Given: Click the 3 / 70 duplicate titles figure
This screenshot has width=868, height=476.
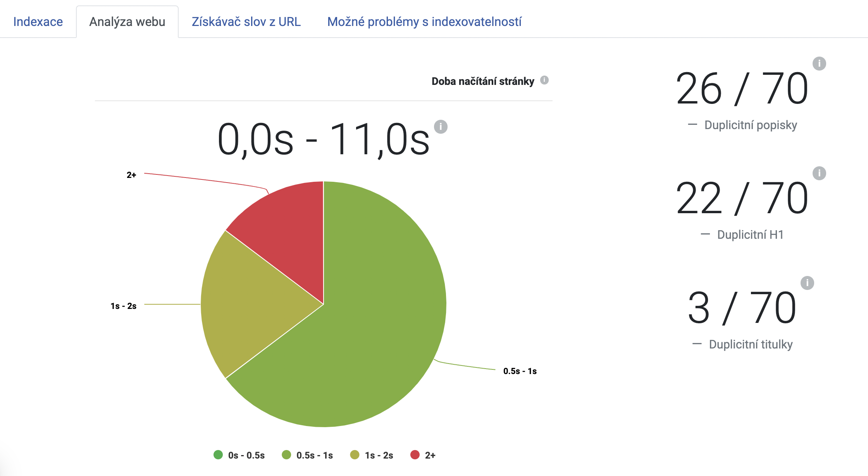Looking at the screenshot, I should [x=742, y=308].
